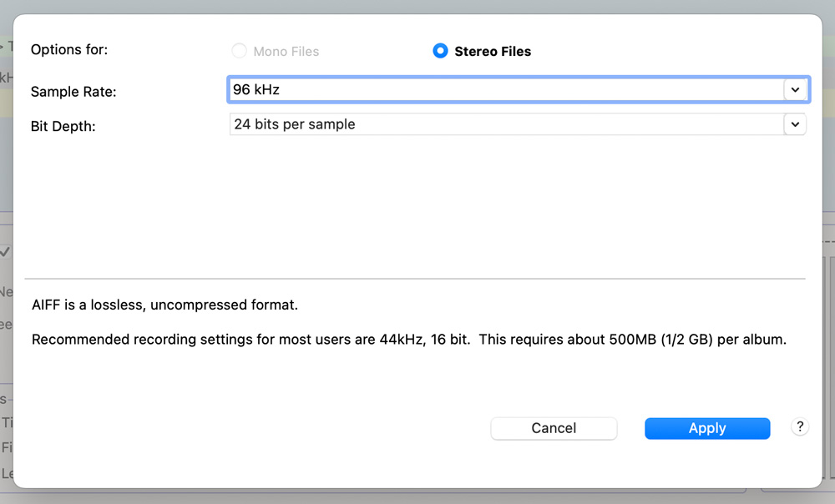Expand the Sample Rate dropdown arrow
Screen dimensions: 835x504
pos(795,89)
